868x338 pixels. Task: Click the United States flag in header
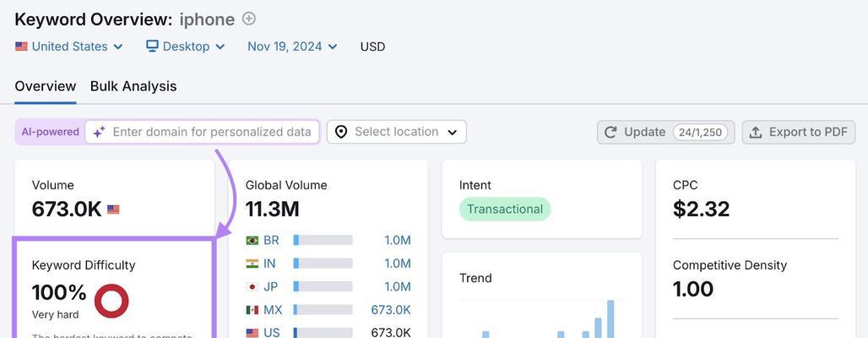click(x=22, y=46)
